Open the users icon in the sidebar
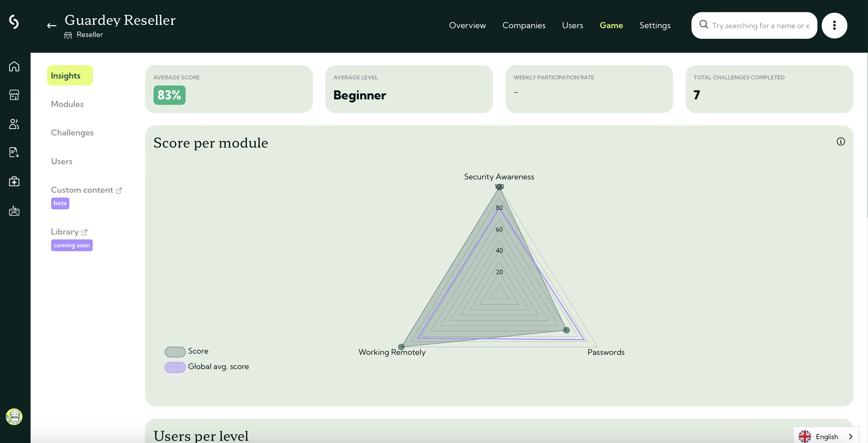This screenshot has height=443, width=868. coord(14,124)
